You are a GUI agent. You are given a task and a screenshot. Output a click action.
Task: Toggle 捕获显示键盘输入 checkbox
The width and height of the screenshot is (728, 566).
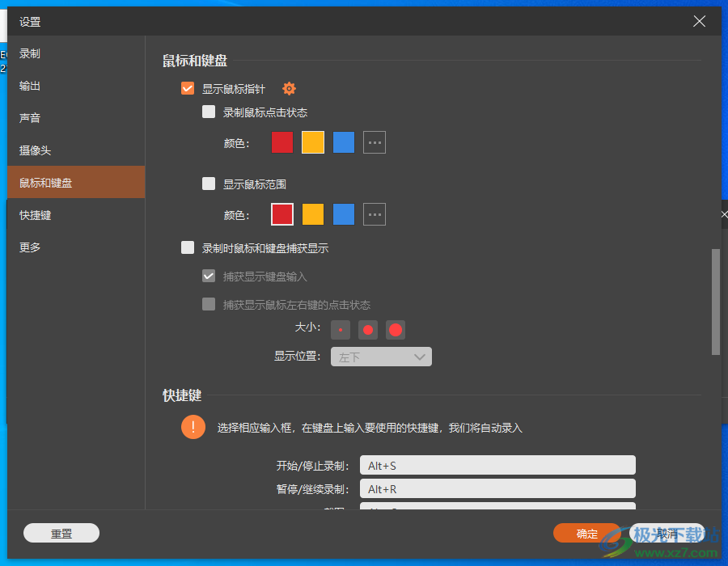click(x=209, y=276)
